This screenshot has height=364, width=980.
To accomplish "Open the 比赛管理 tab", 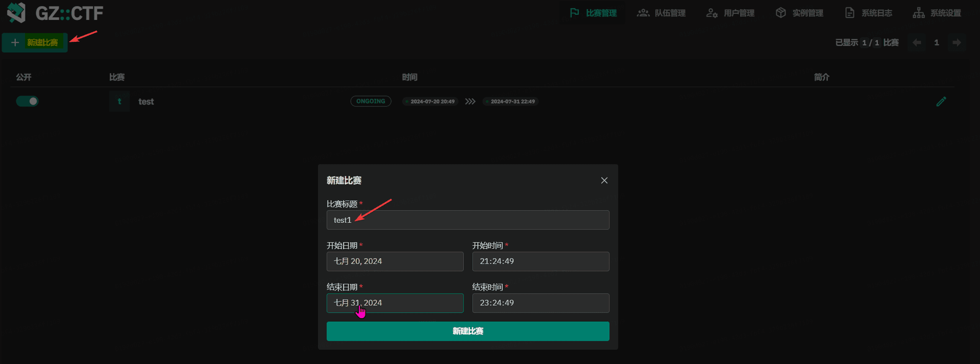I will (594, 13).
